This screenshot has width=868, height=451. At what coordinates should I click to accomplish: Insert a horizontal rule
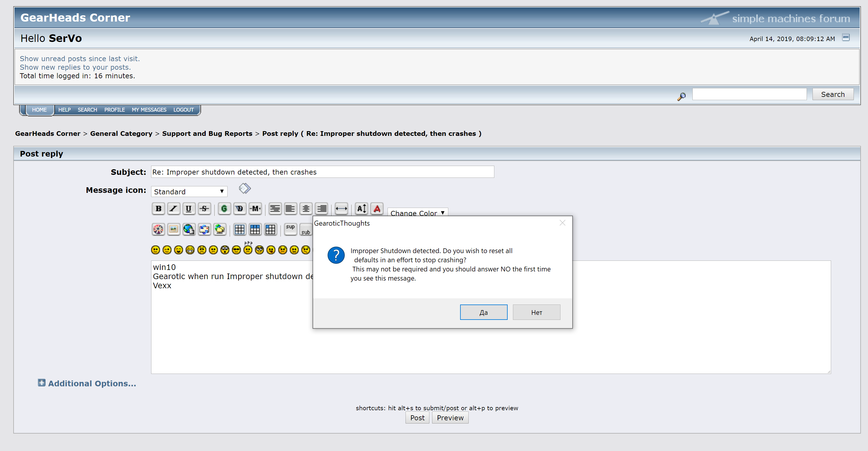[x=341, y=209]
